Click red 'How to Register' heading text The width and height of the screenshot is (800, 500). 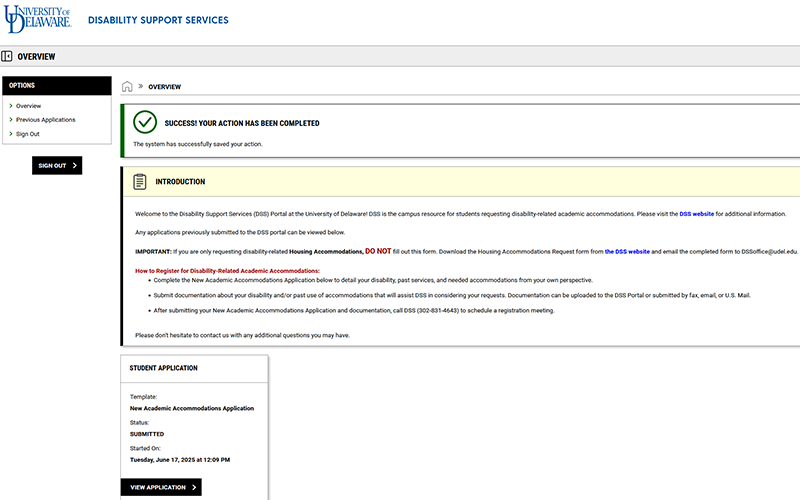[227, 271]
